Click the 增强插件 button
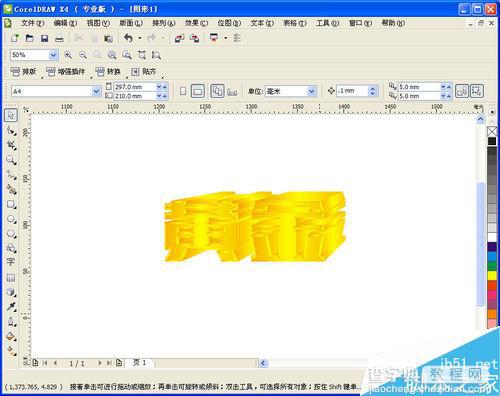This screenshot has height=396, width=500. (66, 71)
